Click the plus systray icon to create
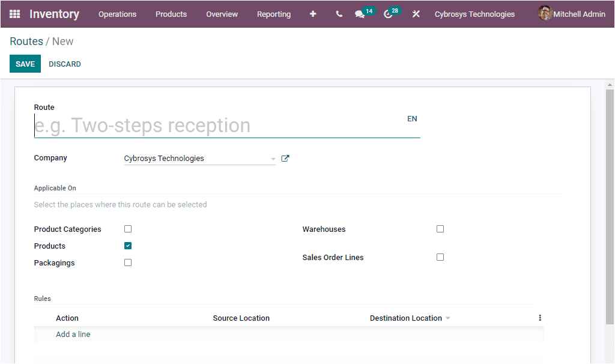The image size is (615, 364). tap(313, 14)
